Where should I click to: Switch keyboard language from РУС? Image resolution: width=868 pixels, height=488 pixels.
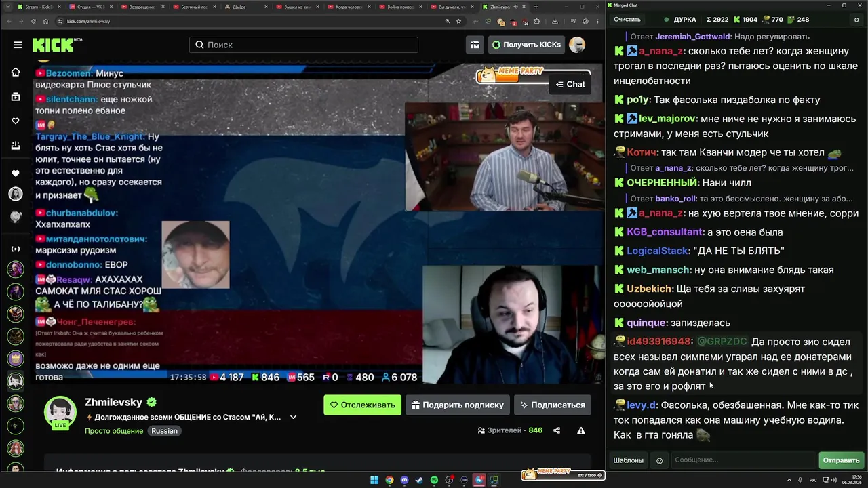814,481
